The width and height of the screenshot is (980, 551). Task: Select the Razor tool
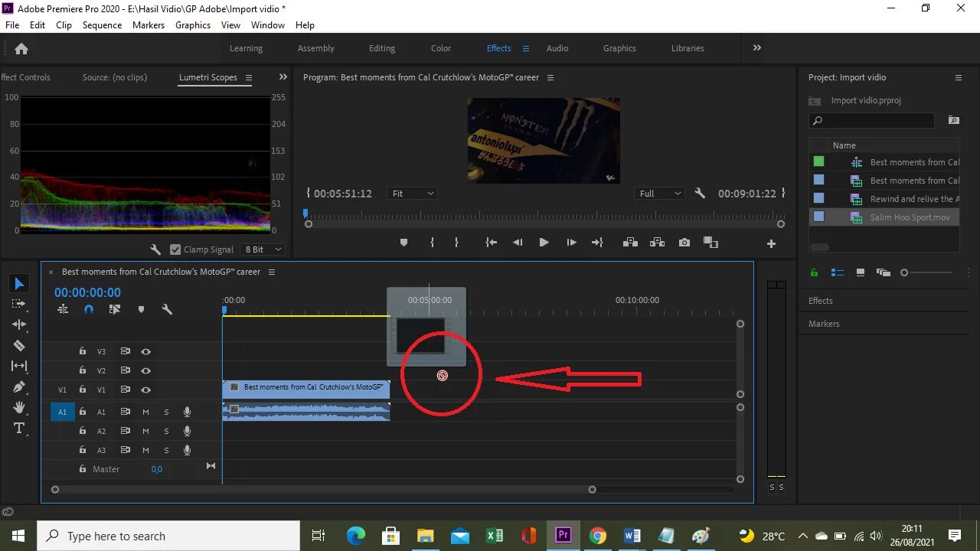19,345
